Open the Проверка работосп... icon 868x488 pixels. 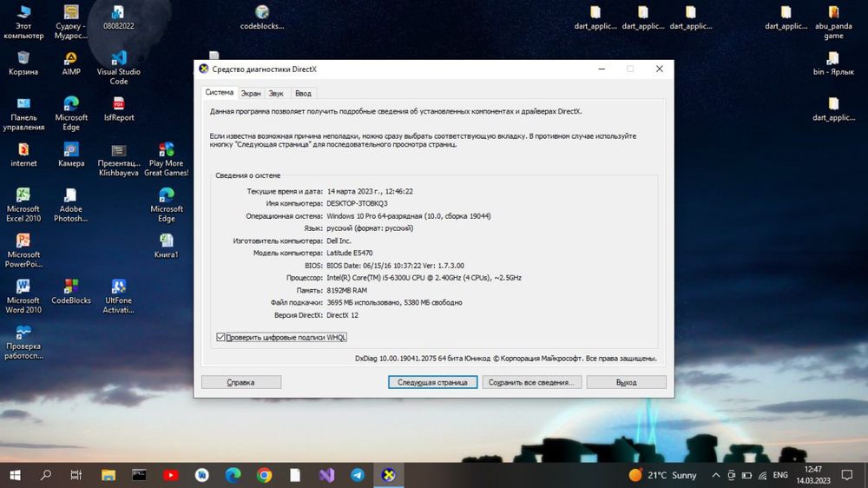(x=23, y=342)
